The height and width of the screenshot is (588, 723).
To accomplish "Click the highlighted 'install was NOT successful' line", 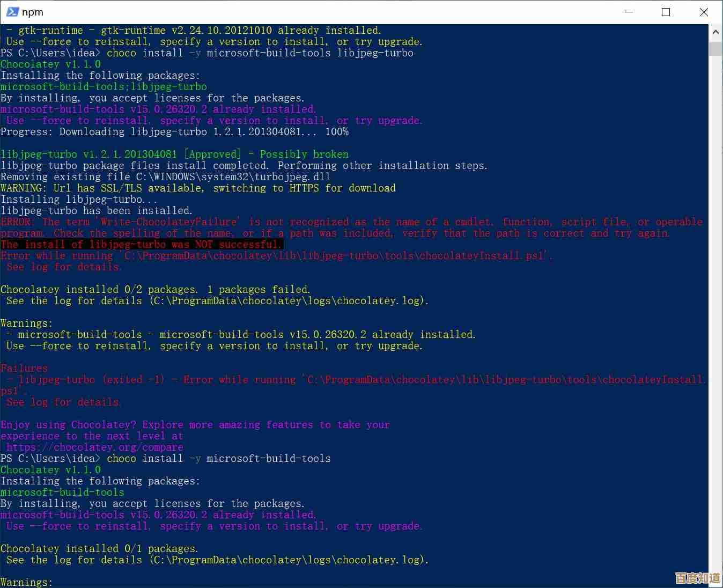I will 141,244.
